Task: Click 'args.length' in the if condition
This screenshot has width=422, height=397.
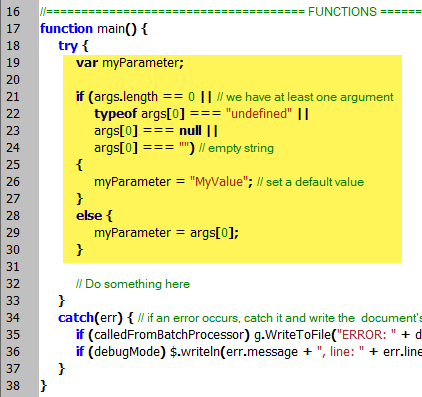Action: click(126, 97)
